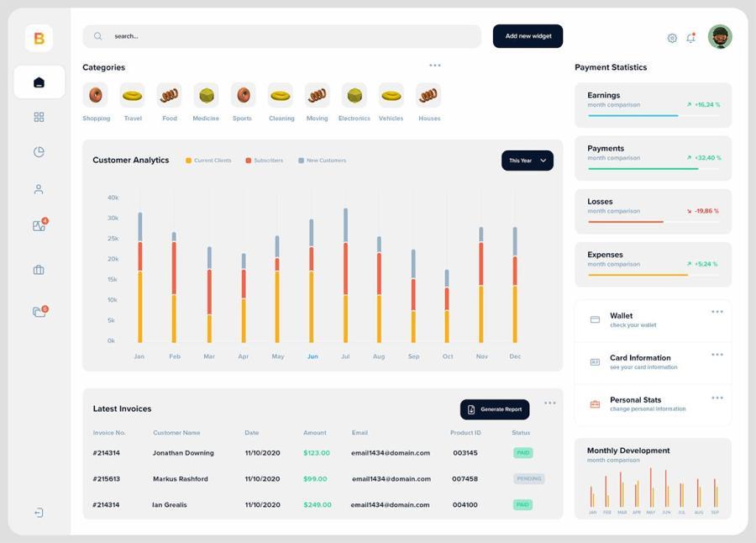Screen dimensions: 756x543
Task: Toggle New Customers legend series
Action: point(322,161)
